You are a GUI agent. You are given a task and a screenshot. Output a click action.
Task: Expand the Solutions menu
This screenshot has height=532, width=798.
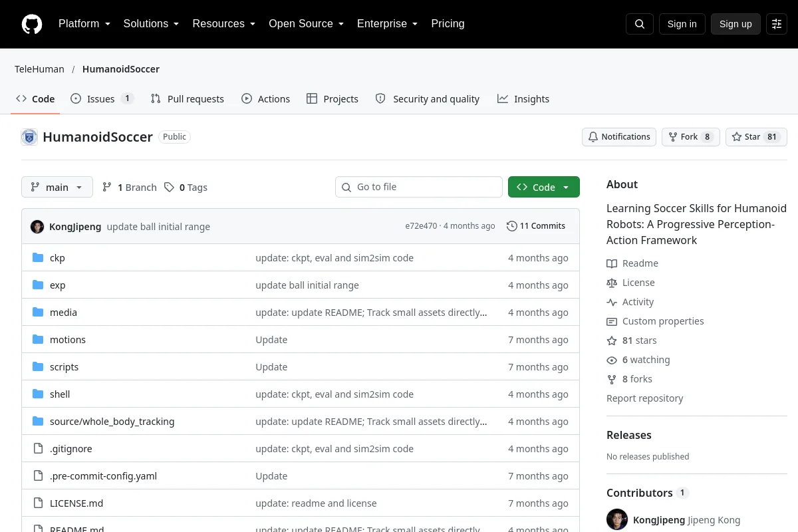151,24
